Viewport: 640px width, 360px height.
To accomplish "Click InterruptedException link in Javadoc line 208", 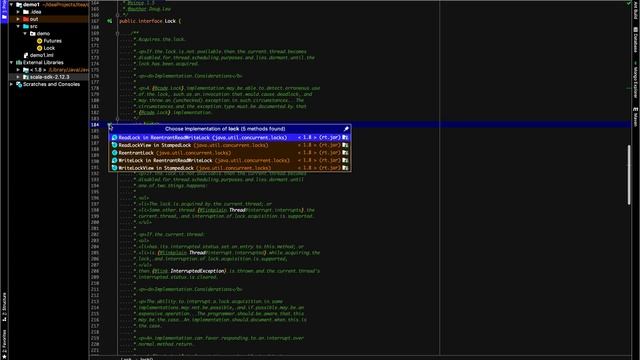I will click(x=198, y=271).
